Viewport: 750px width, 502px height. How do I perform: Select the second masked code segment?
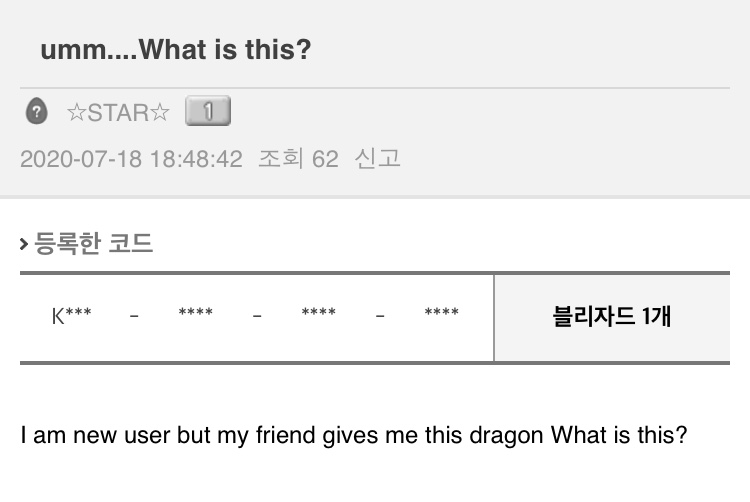coord(195,317)
